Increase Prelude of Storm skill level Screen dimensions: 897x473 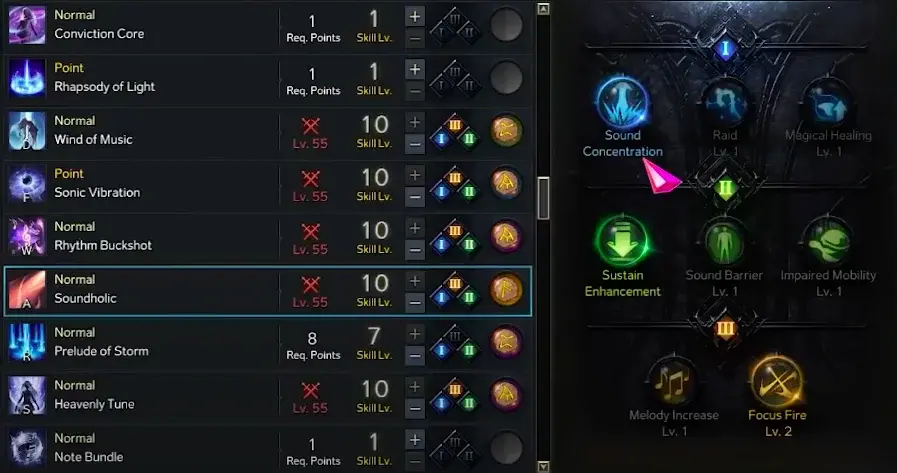point(415,333)
